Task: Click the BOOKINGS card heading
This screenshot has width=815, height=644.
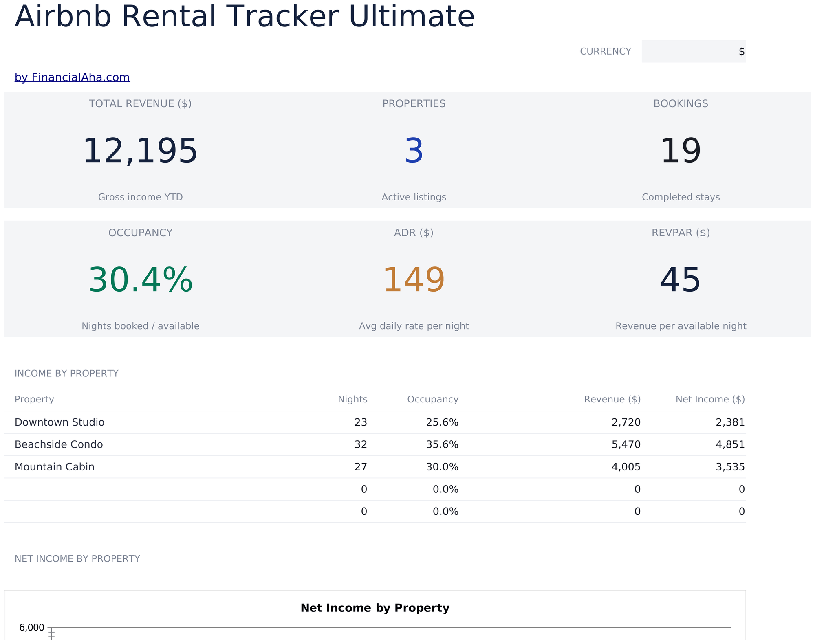Action: 681,104
